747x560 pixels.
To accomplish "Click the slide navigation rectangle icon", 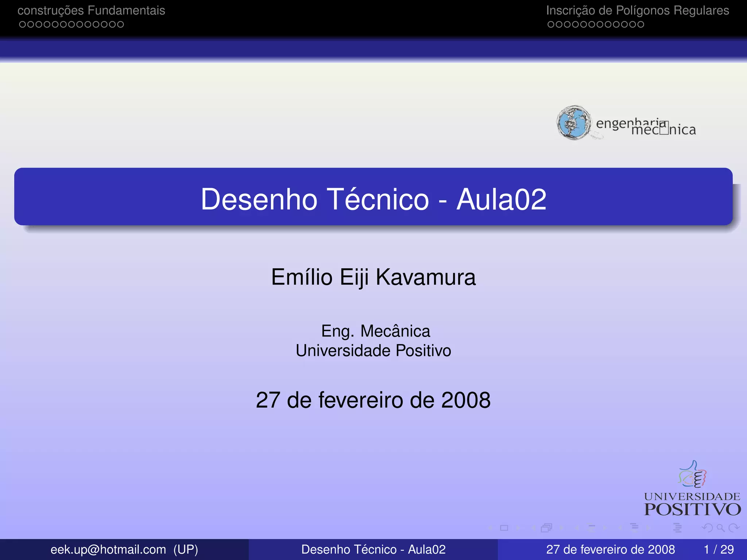I will 504,528.
